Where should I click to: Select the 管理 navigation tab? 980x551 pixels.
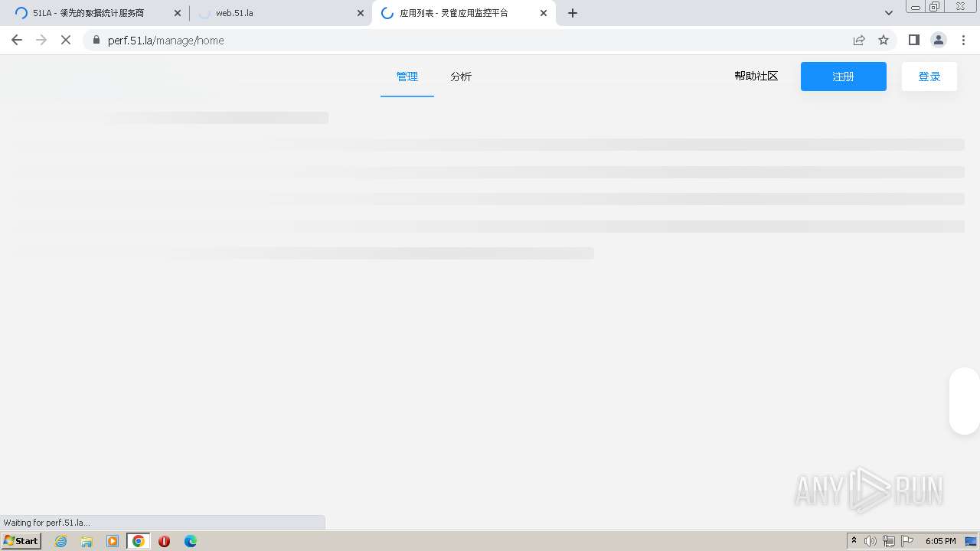click(407, 77)
